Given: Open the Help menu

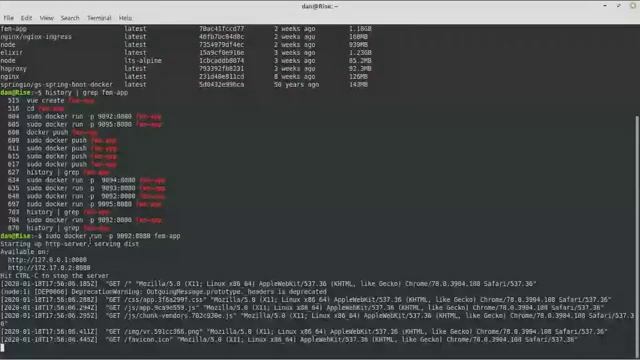Looking at the screenshot, I should 125,18.
